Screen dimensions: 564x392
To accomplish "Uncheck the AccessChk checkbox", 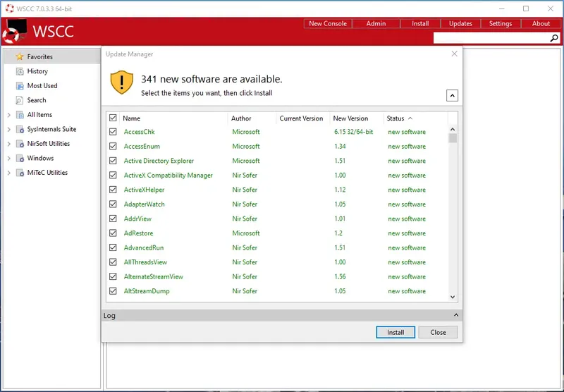I will pyautogui.click(x=113, y=132).
